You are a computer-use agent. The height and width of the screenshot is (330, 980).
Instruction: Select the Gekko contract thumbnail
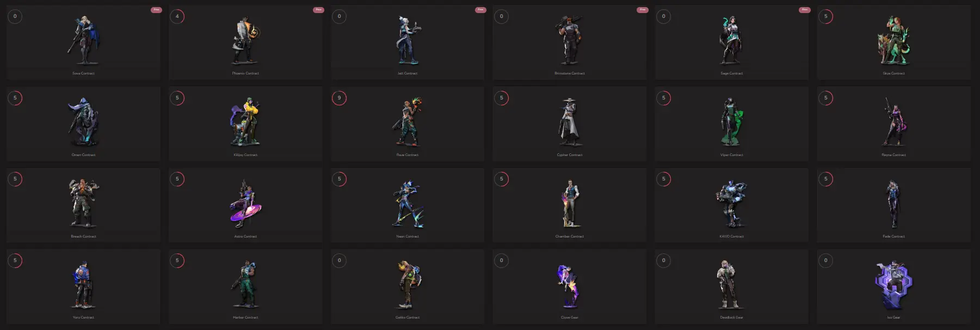click(408, 287)
